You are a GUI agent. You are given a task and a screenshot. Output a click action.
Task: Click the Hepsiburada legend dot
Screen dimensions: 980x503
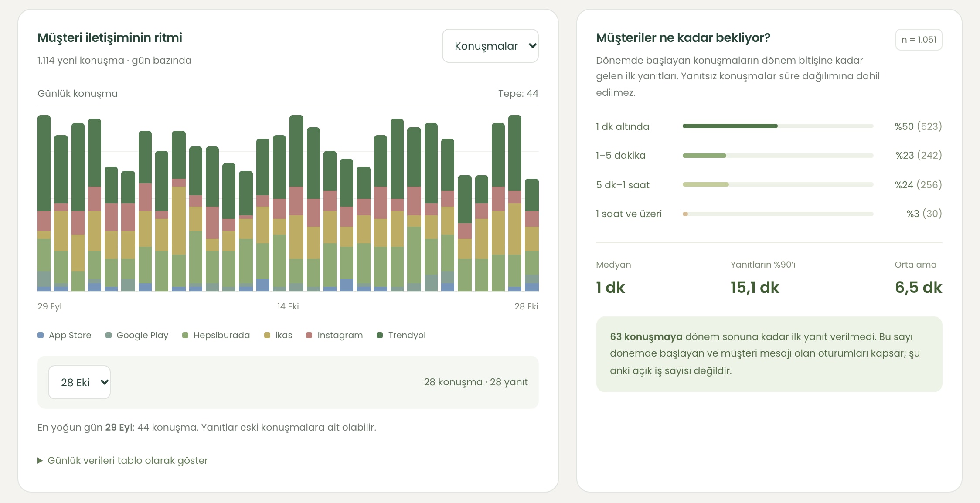[185, 335]
